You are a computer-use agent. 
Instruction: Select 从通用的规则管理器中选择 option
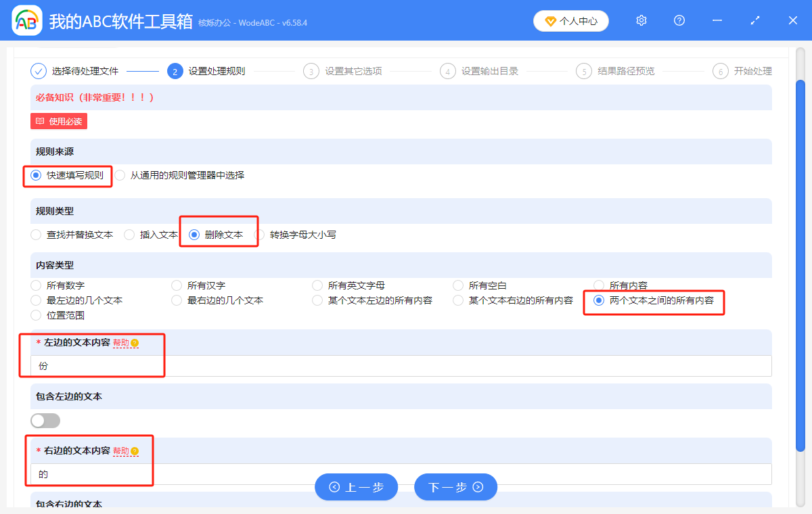click(120, 174)
